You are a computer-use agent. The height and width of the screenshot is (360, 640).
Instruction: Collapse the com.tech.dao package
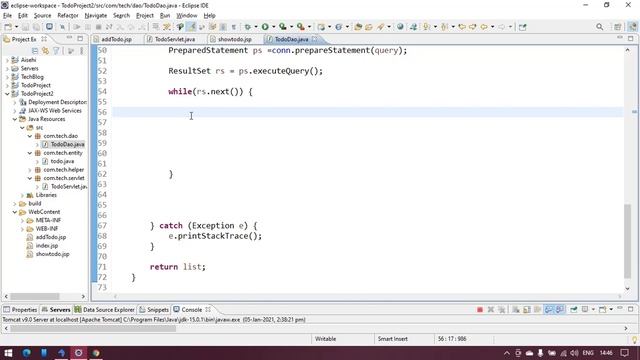click(x=30, y=136)
